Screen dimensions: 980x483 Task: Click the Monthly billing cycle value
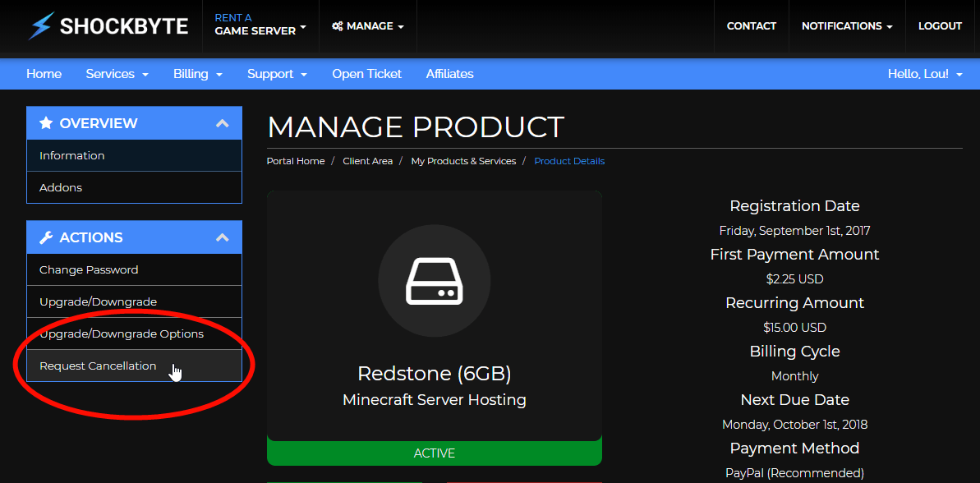point(794,376)
